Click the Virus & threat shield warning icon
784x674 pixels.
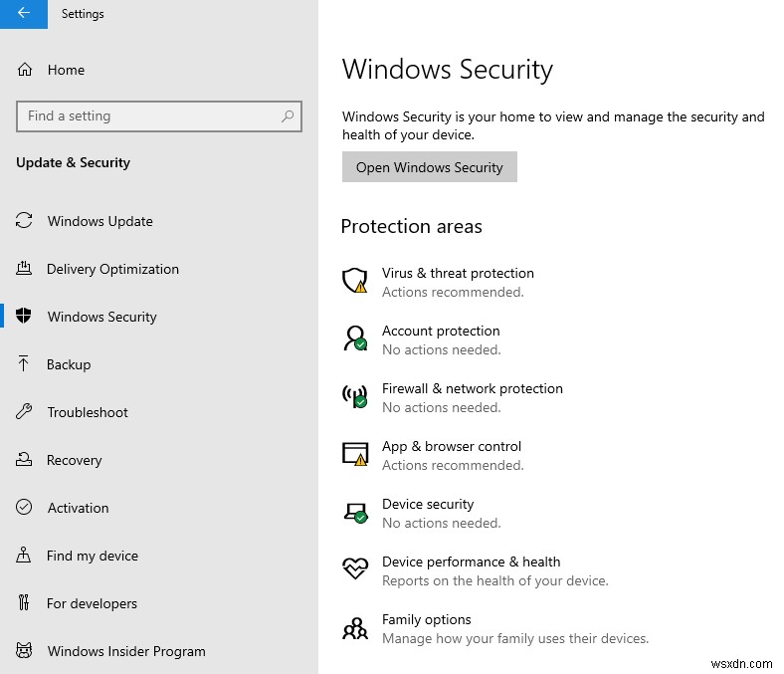(x=355, y=280)
